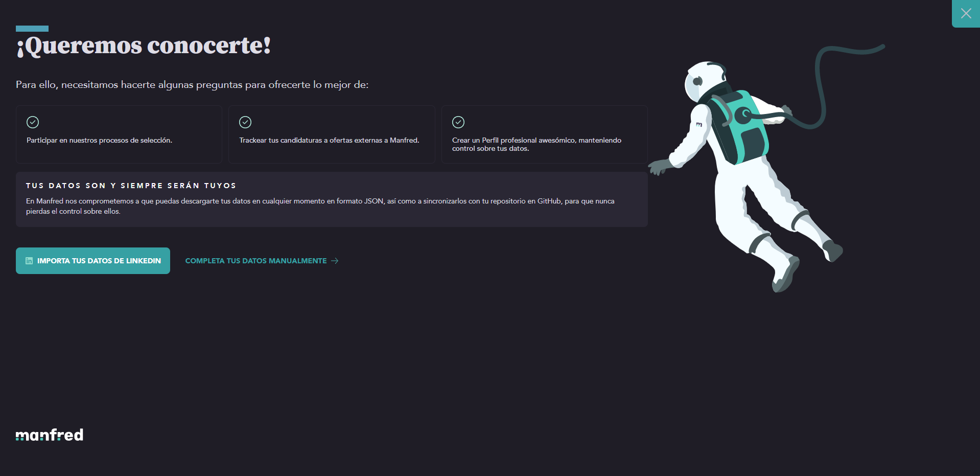Click the paragraph about JSON and GitHub sync
980x476 pixels.
click(320, 206)
